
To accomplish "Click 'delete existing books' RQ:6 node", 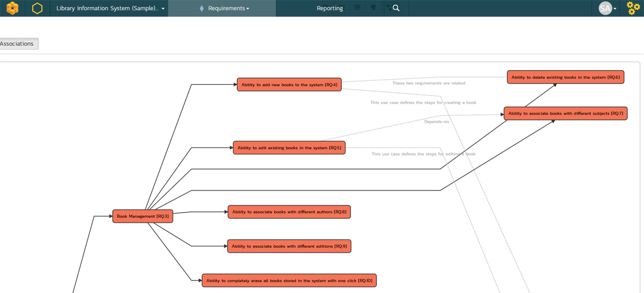I will coord(565,77).
